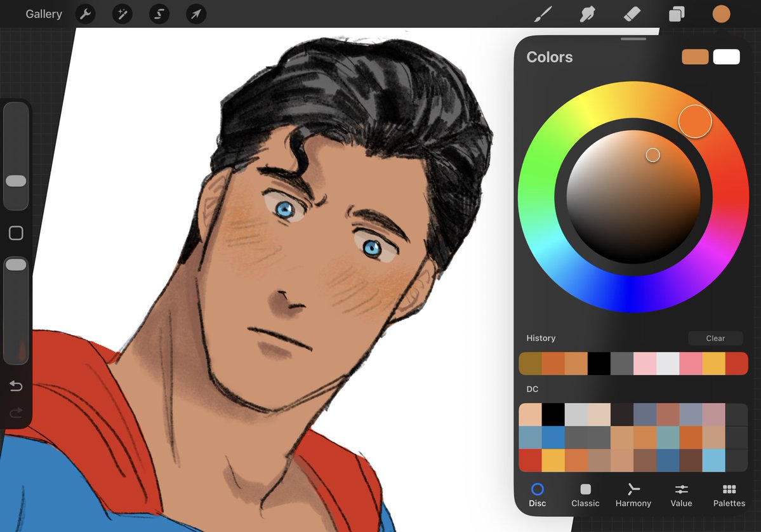Pick the black swatch in DC palette
The width and height of the screenshot is (761, 532).
[553, 415]
